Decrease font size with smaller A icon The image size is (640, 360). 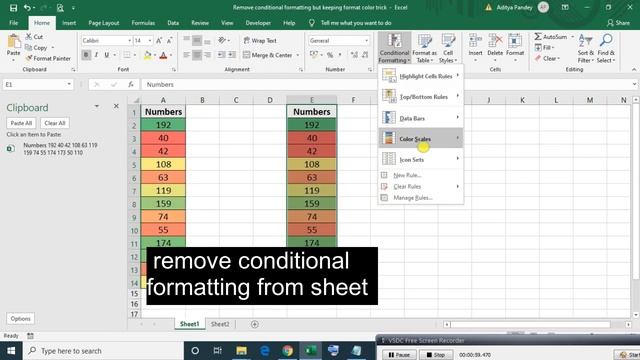pyautogui.click(x=170, y=40)
